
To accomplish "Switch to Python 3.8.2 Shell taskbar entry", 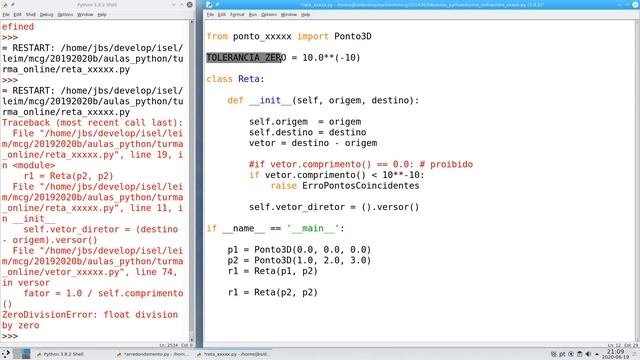I will click(x=60, y=354).
